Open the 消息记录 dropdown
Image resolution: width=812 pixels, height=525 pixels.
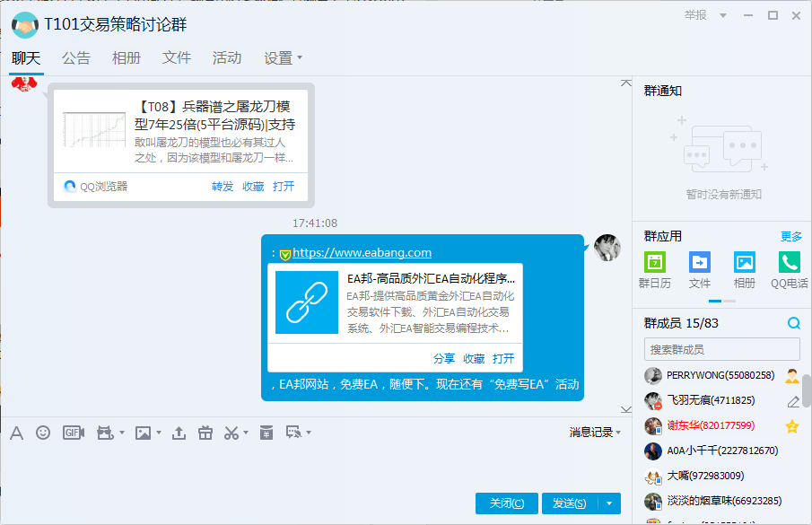click(595, 433)
